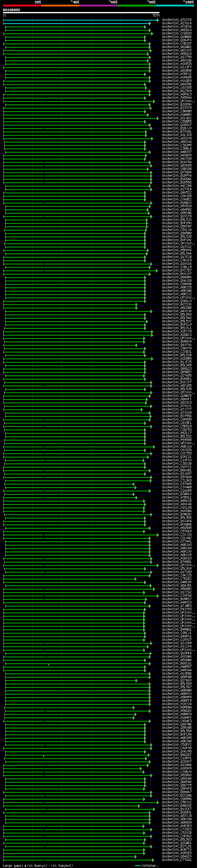
Task: Select hit label UniRef100_B1BWI0
Action: click(x=177, y=203)
